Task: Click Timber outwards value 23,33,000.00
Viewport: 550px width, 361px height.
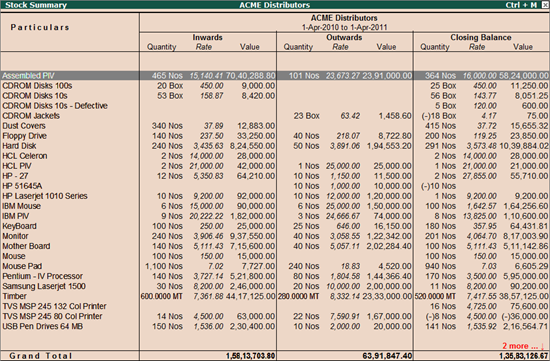Action: (387, 296)
